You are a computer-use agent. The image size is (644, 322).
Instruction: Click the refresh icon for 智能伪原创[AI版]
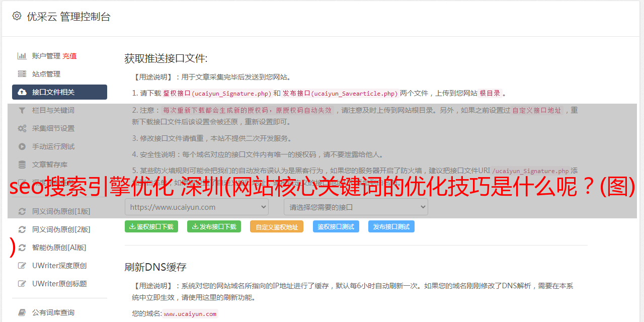tap(22, 248)
